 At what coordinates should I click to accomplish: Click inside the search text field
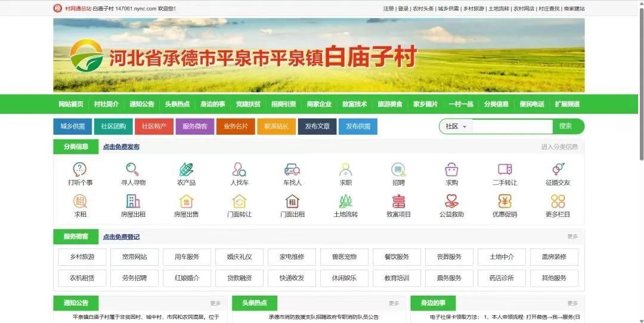(x=513, y=126)
